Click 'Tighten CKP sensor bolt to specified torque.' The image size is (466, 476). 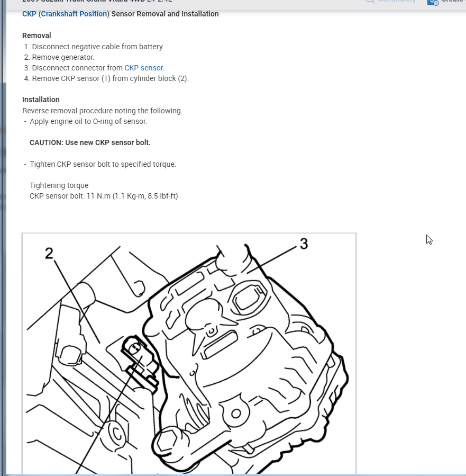tap(103, 164)
